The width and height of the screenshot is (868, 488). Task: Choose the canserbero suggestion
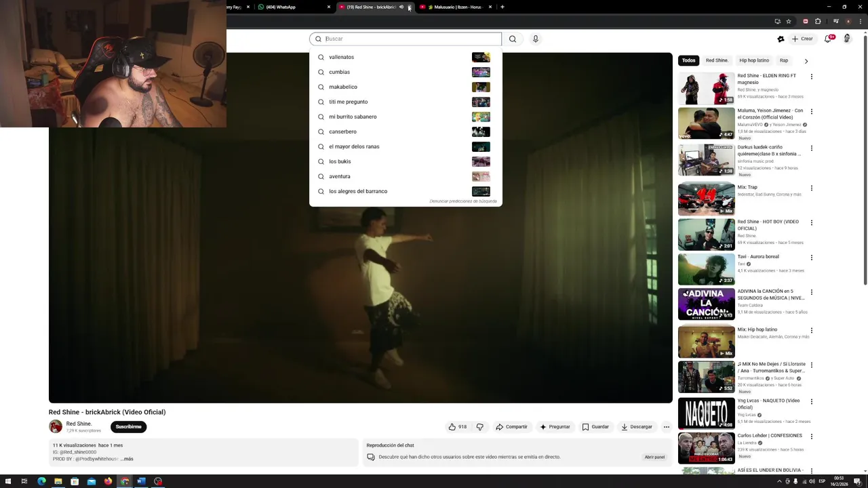coord(406,131)
